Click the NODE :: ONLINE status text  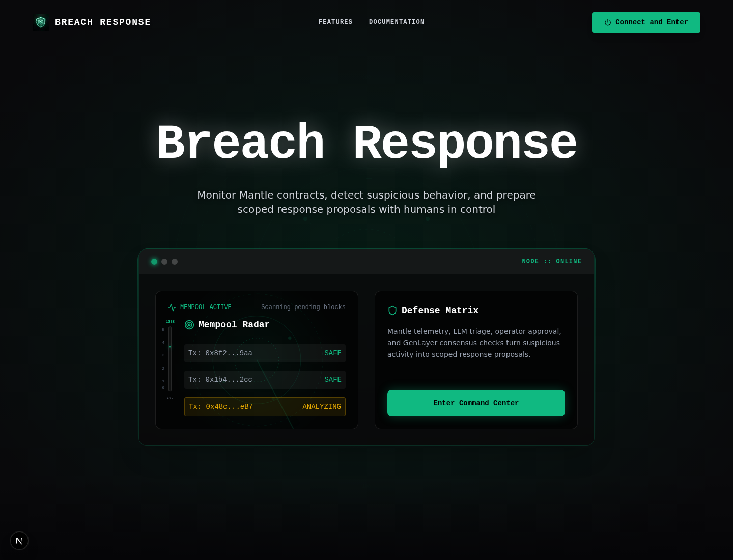click(x=552, y=262)
